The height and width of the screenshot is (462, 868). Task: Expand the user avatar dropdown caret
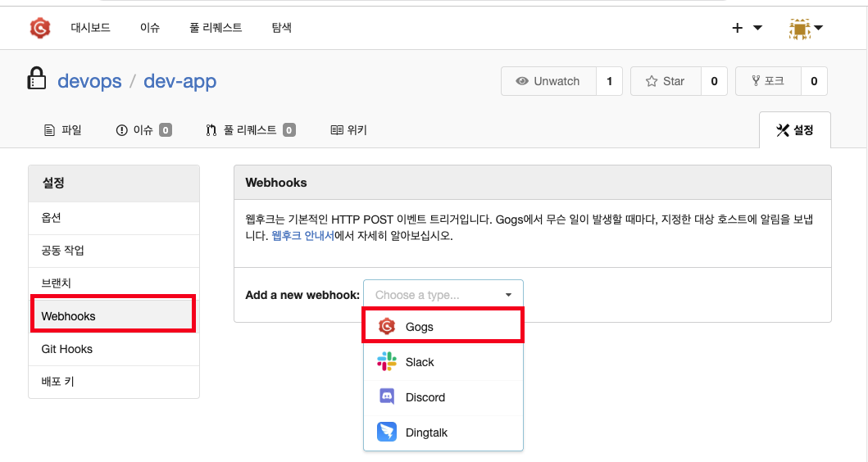819,28
